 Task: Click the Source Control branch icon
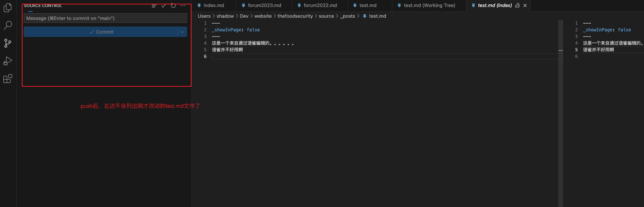[8, 43]
